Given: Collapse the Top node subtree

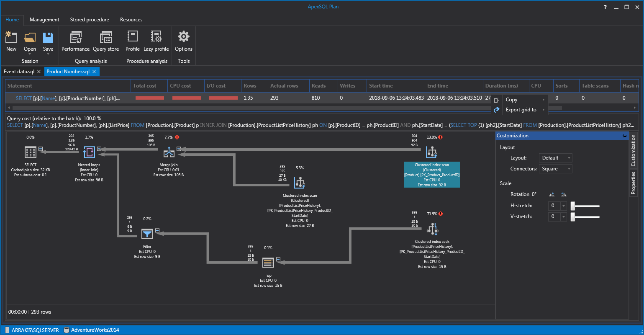Looking at the screenshot, I should 278,259.
